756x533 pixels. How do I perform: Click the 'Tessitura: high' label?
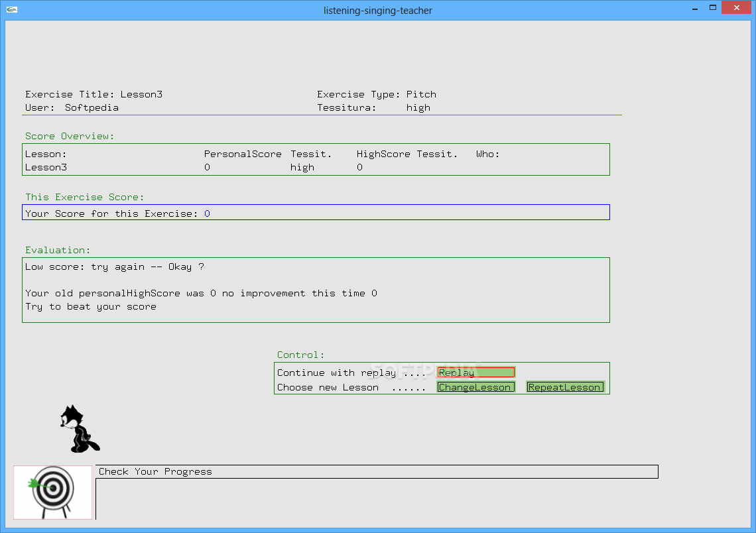pos(373,107)
